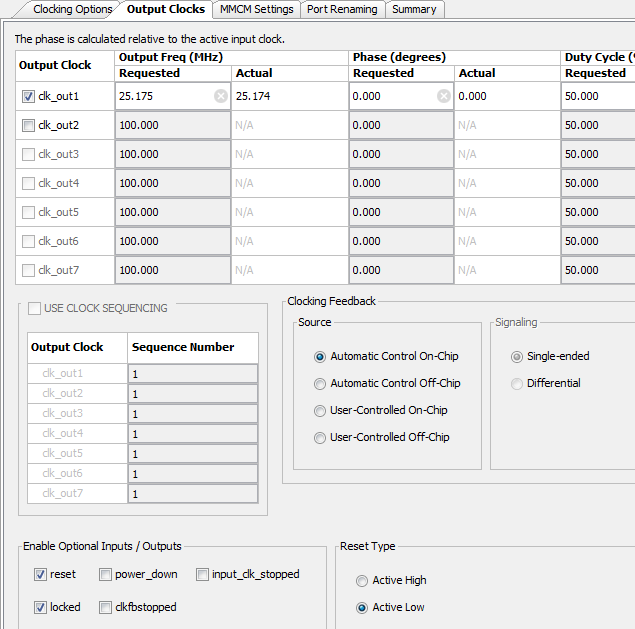Uncheck the clk_out1 output clock
The width and height of the screenshot is (635, 629).
[28, 96]
